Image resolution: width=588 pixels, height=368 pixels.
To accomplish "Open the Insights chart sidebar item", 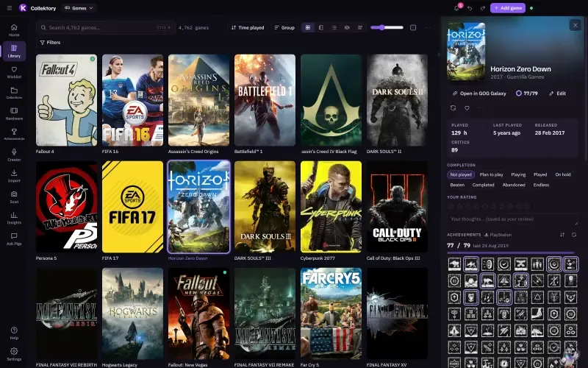I will tap(14, 218).
